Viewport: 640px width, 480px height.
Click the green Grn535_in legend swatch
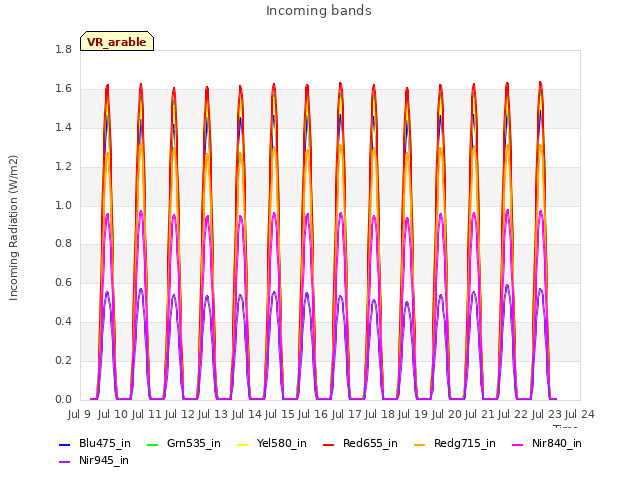pyautogui.click(x=152, y=444)
